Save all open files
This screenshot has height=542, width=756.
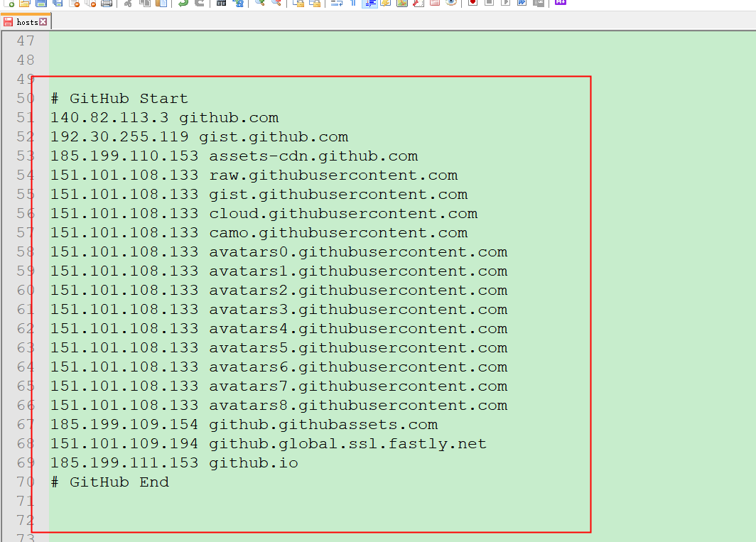(x=58, y=2)
